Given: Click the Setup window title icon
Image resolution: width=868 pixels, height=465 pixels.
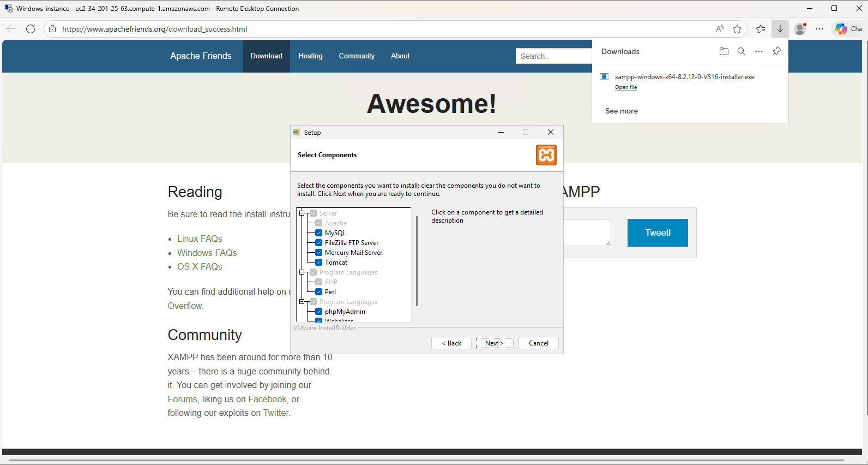Looking at the screenshot, I should click(x=297, y=132).
